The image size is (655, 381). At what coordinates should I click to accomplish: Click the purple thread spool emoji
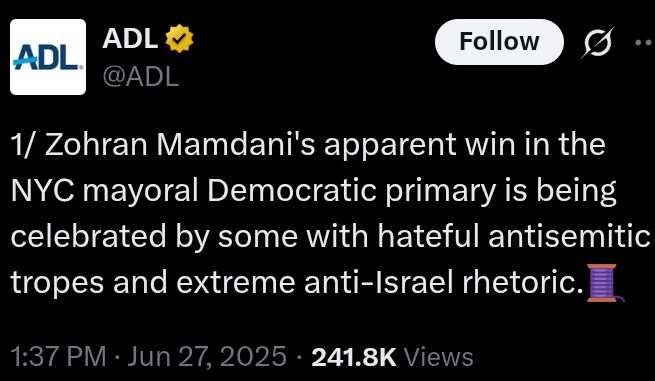click(604, 283)
